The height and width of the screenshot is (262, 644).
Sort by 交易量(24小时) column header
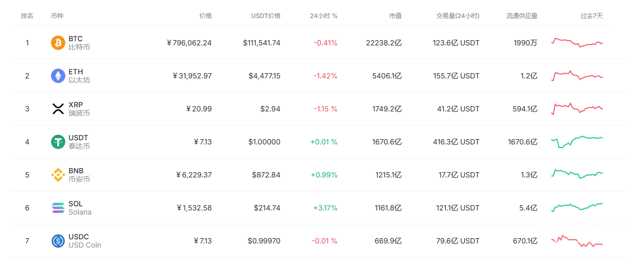click(x=457, y=16)
